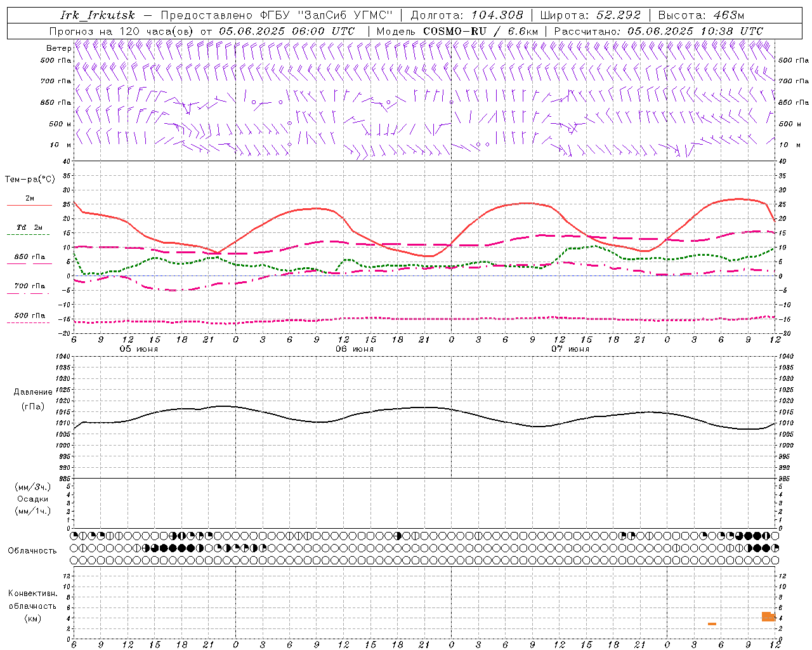Click the Облачность cloudiness row label

[x=32, y=550]
